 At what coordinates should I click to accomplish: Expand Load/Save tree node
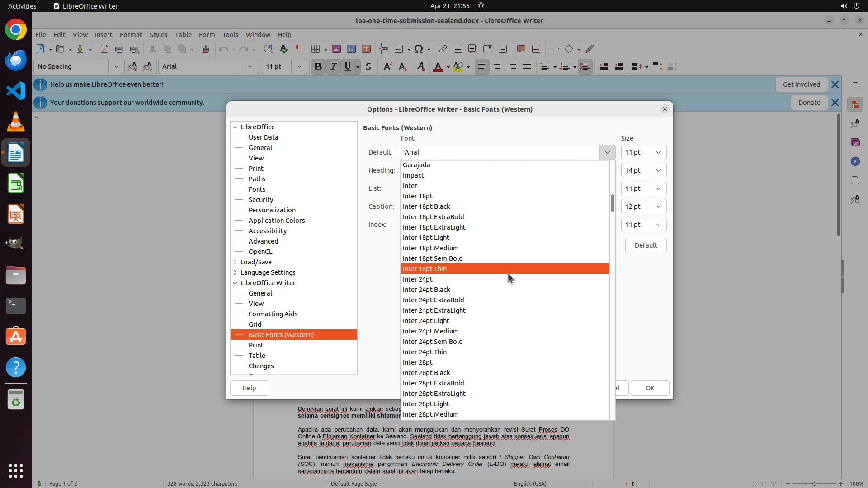pos(235,262)
